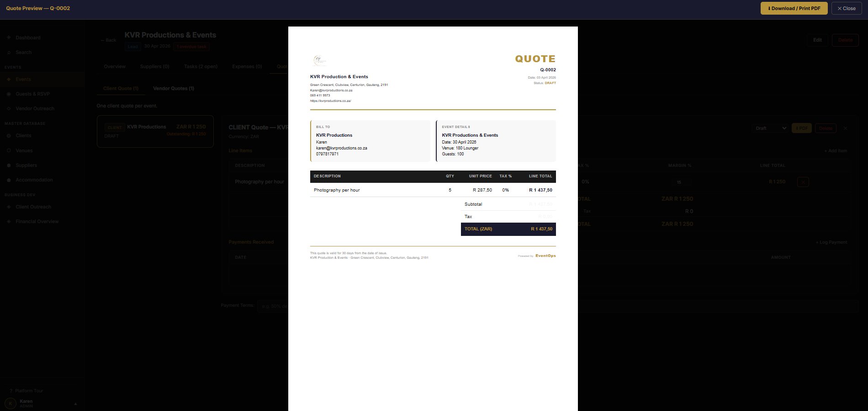Start the Platform Tour
868x411 pixels.
coord(29,391)
